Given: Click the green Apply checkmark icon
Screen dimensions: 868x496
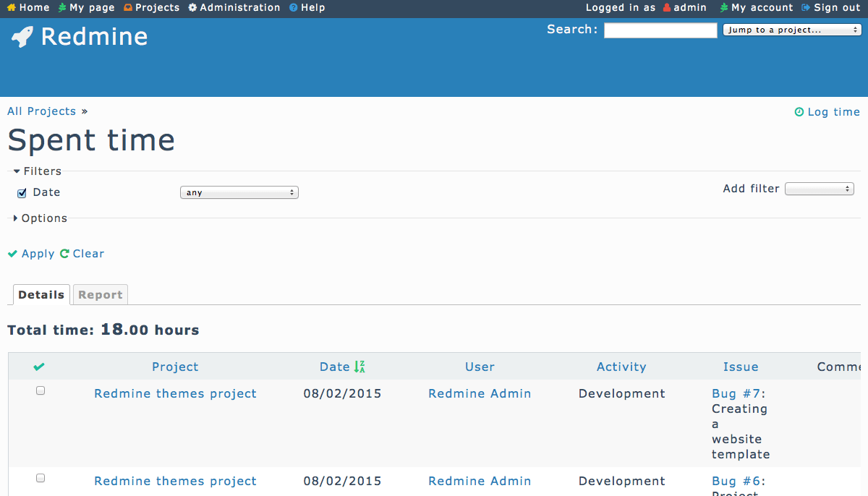Looking at the screenshot, I should tap(12, 254).
